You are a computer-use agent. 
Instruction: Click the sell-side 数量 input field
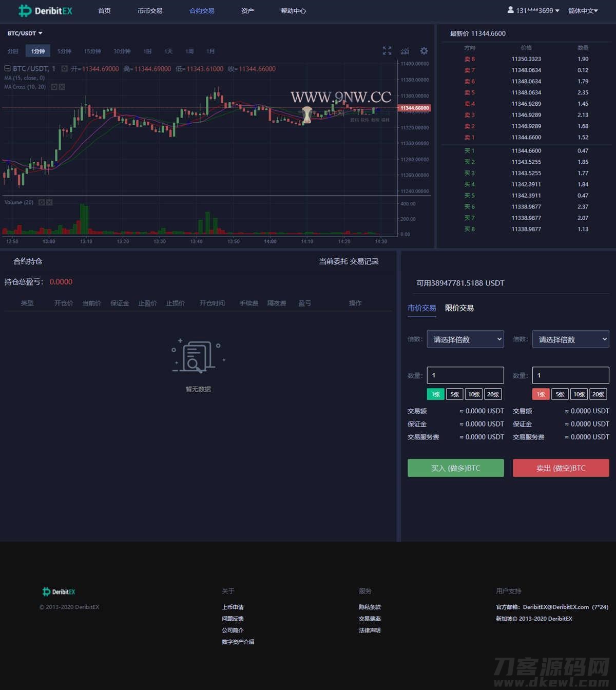point(570,375)
